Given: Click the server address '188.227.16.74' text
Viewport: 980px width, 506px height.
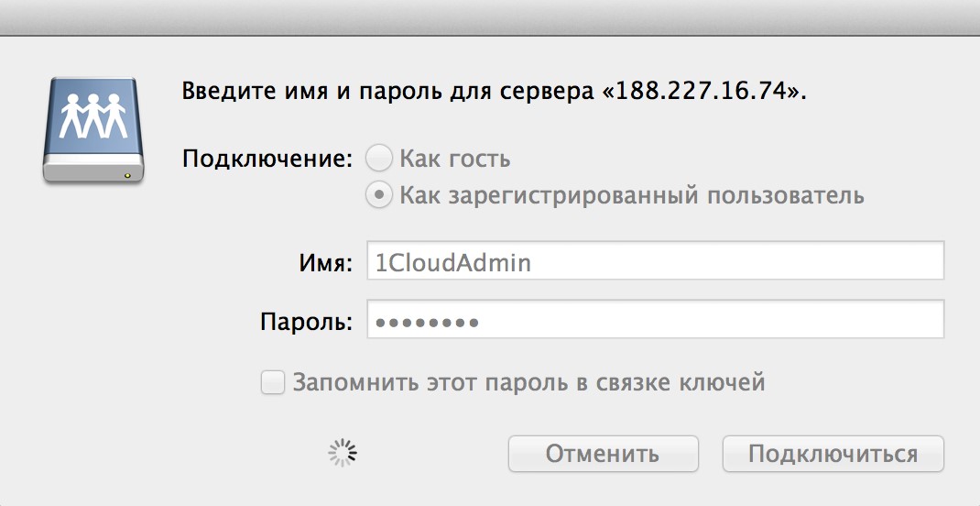Looking at the screenshot, I should [x=701, y=93].
